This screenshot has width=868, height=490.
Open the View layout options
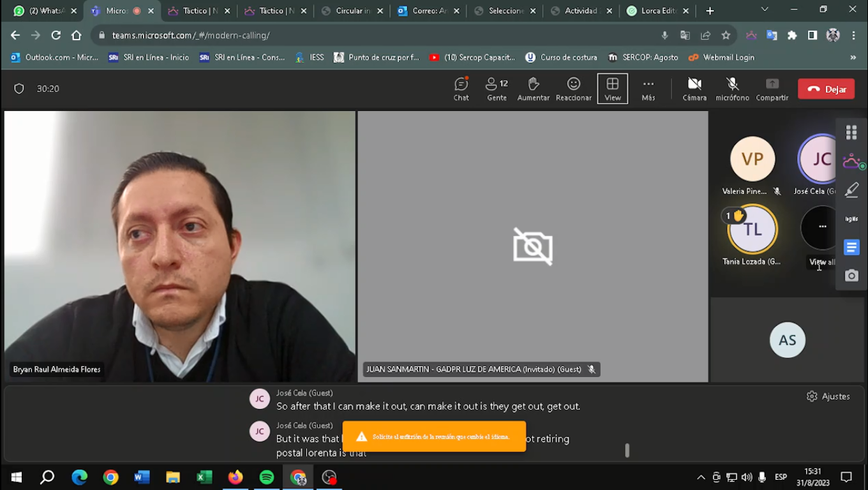point(612,89)
